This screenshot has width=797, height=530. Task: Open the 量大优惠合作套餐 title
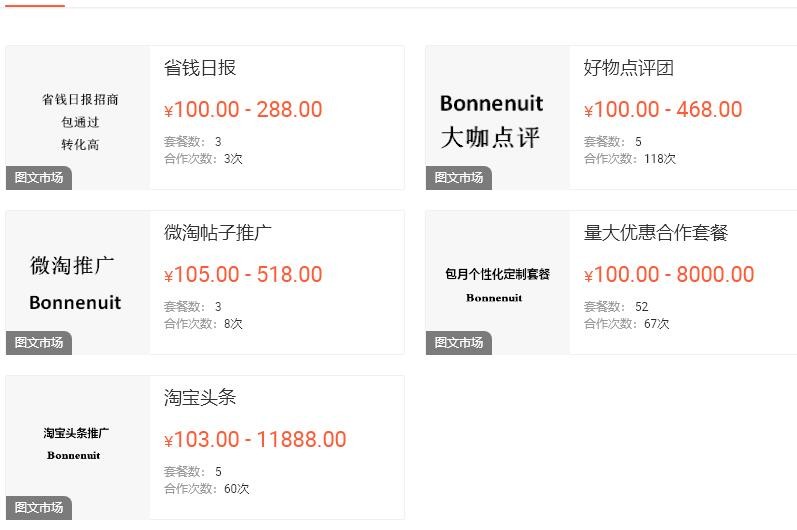pos(656,233)
